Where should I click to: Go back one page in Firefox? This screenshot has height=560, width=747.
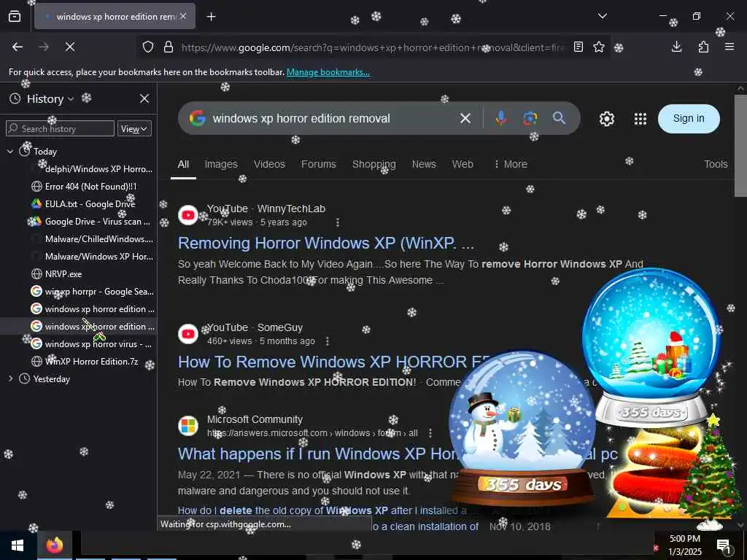18,47
